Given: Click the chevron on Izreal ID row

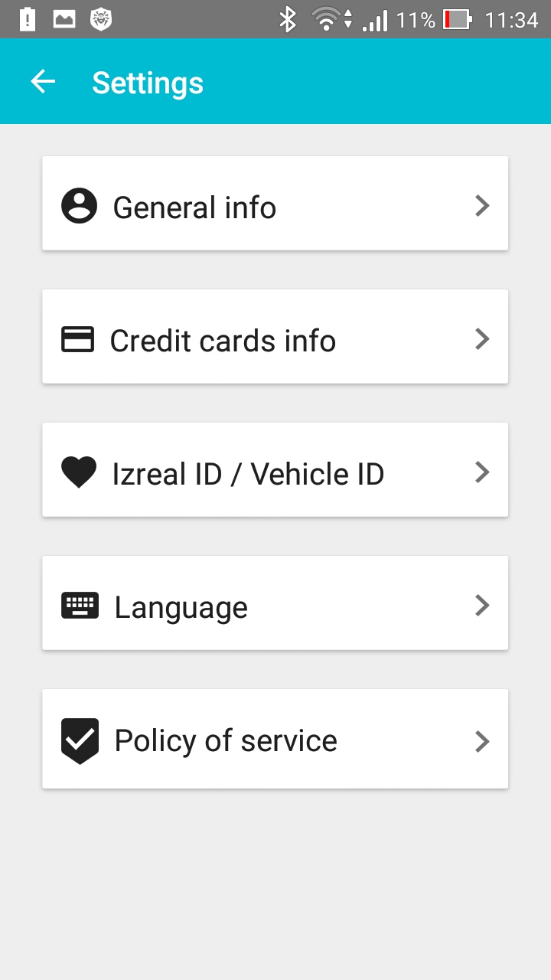Looking at the screenshot, I should tap(481, 472).
